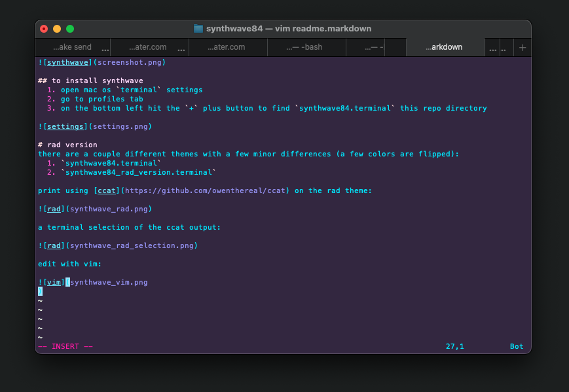
Task: Click the line 'go to profiles tab'
Action: 102,99
